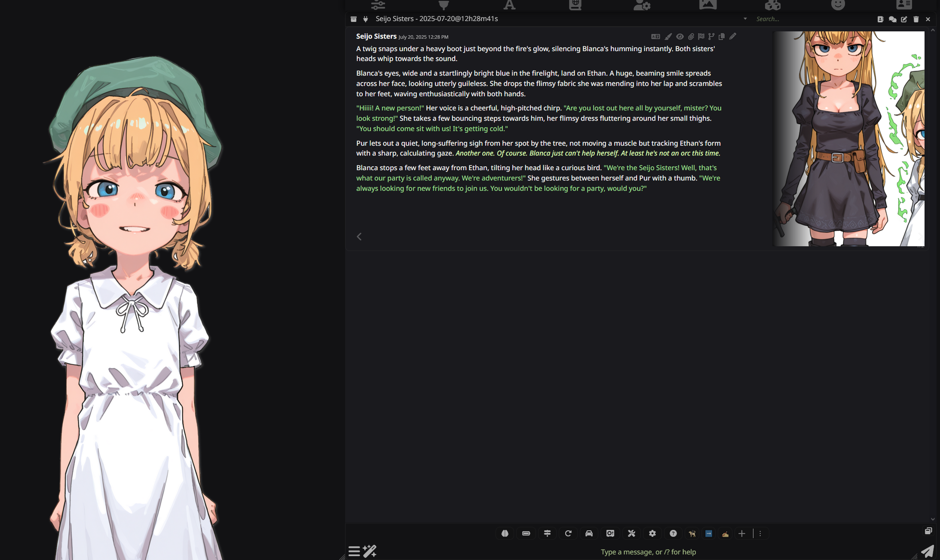Edit the message with pencil icon

coord(733,37)
